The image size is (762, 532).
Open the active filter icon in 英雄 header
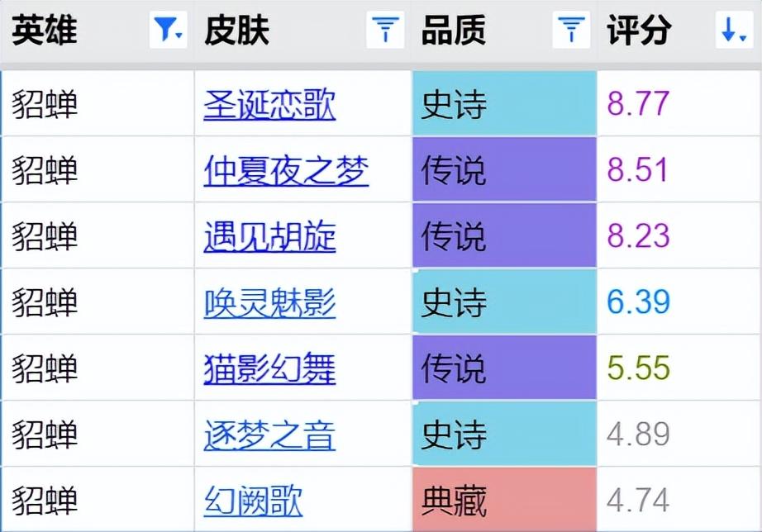(x=168, y=30)
